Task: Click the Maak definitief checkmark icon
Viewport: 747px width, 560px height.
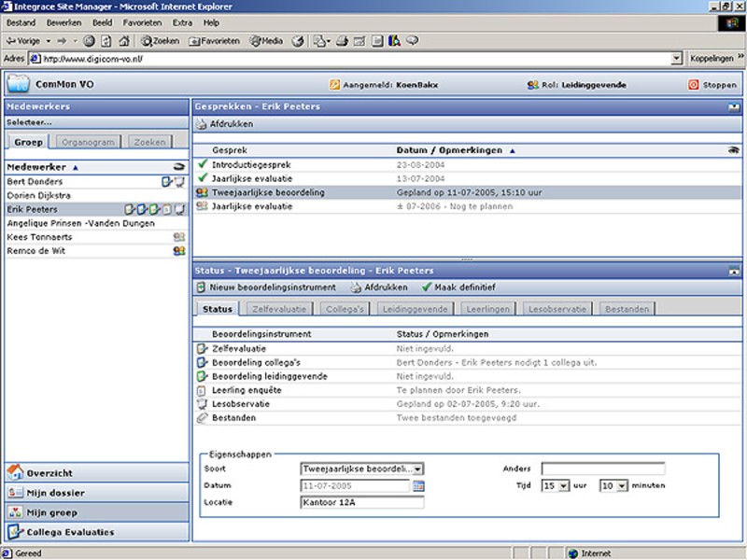Action: 427,287
